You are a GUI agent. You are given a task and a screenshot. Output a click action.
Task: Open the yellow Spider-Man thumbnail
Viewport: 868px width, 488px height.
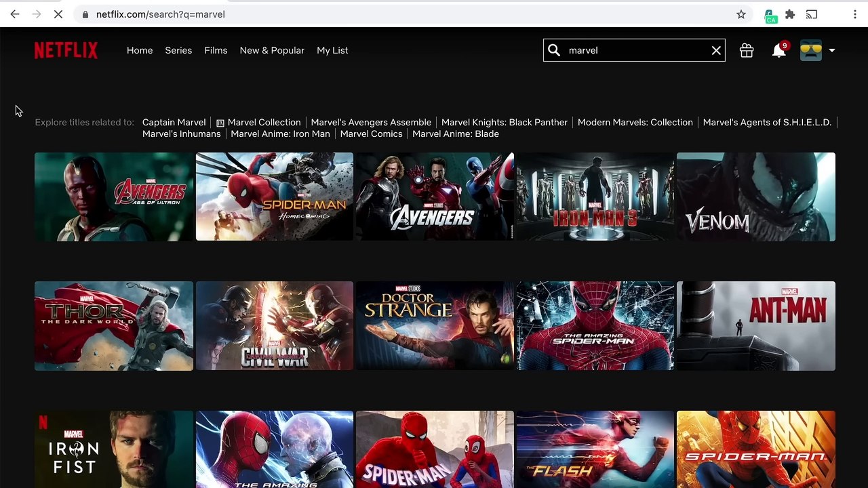tap(756, 449)
